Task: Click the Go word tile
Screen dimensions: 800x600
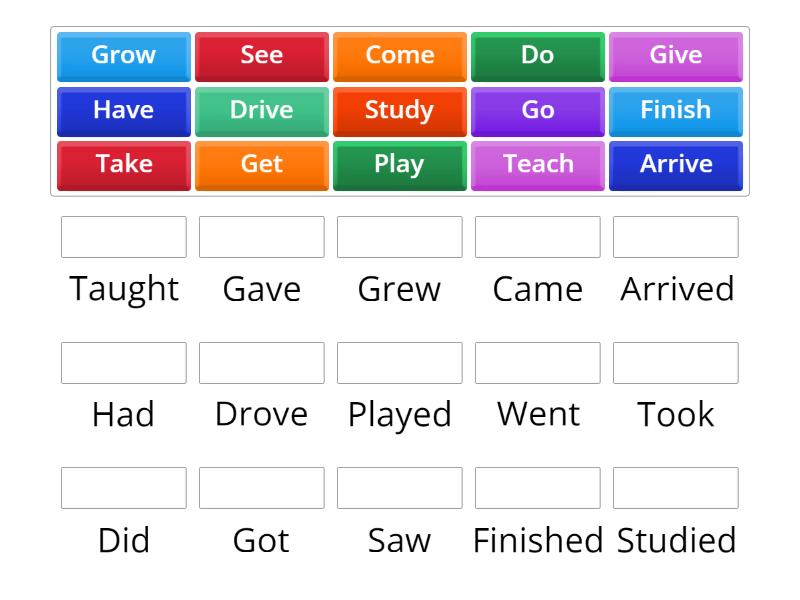Action: coord(537,110)
